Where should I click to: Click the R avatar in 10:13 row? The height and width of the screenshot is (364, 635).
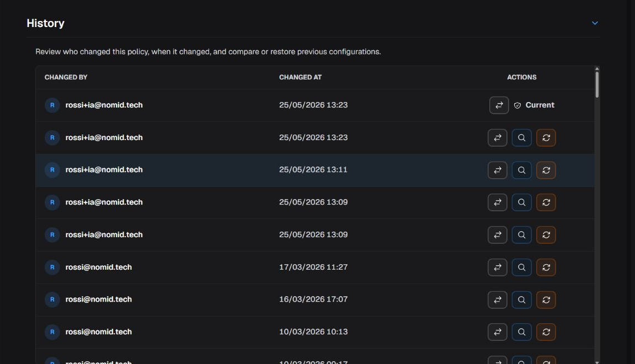click(52, 332)
